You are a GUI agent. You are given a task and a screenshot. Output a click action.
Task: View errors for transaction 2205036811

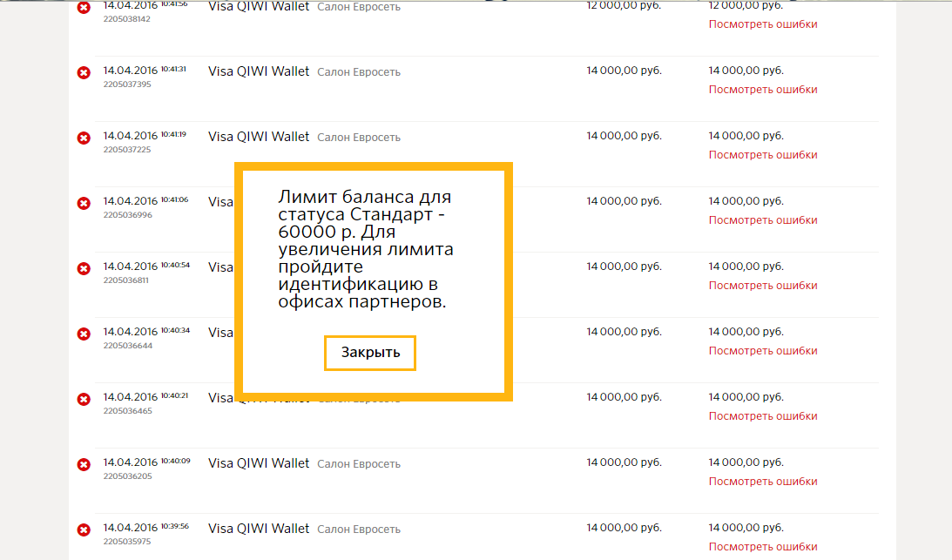coord(763,286)
